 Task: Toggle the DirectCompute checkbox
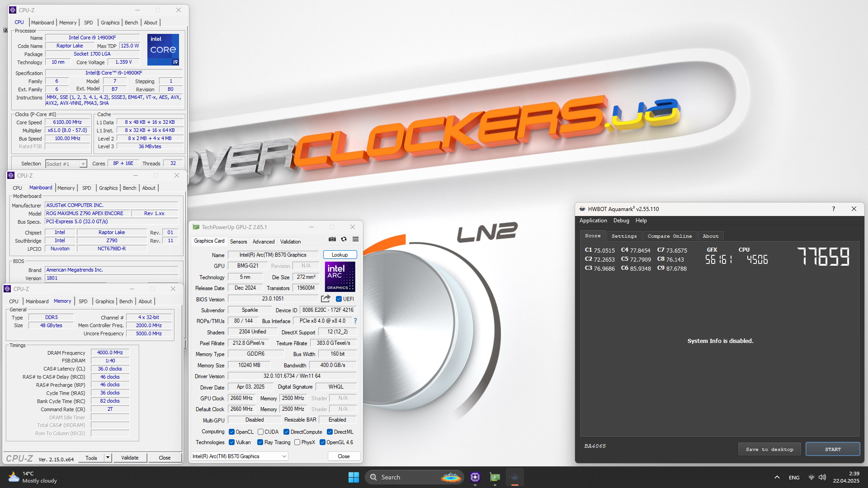[286, 432]
